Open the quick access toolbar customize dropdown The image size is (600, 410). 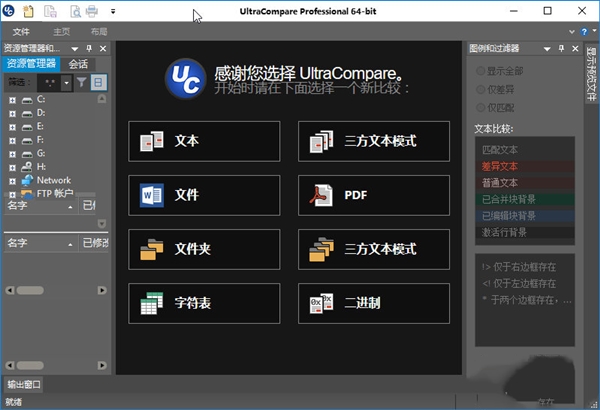113,11
